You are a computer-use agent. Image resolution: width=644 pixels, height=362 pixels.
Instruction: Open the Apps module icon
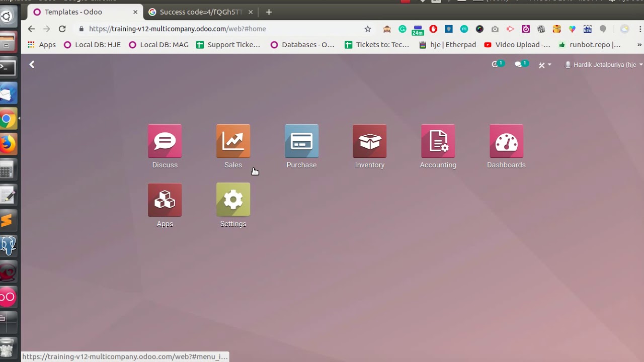coord(165,205)
